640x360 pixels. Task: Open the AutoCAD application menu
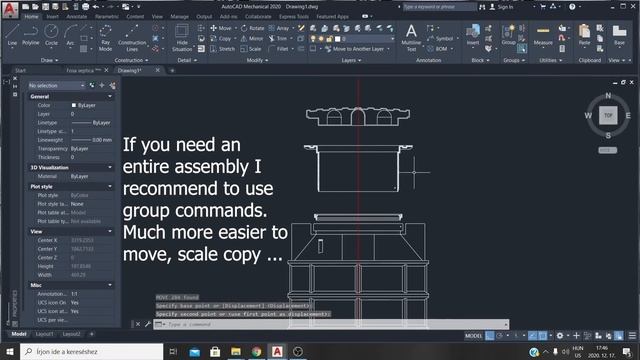(10, 10)
